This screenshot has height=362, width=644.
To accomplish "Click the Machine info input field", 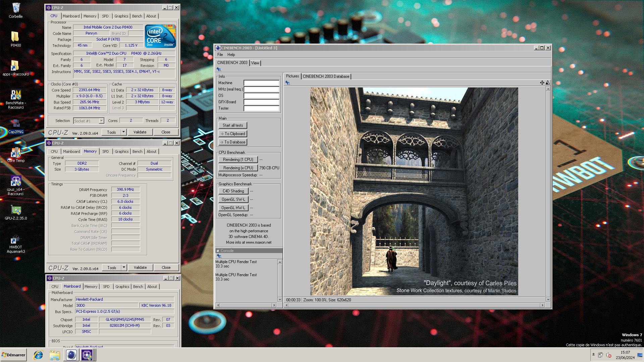I will (x=261, y=83).
